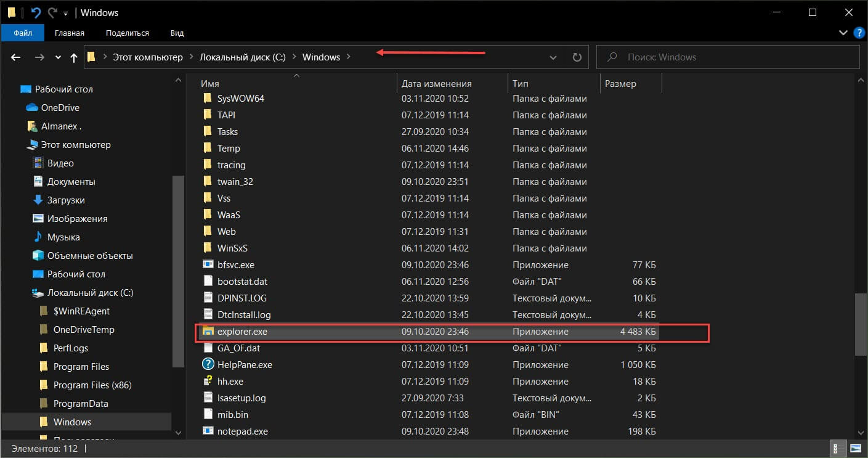Click the mib.bin file icon
Screen dimensions: 868x458
207,415
